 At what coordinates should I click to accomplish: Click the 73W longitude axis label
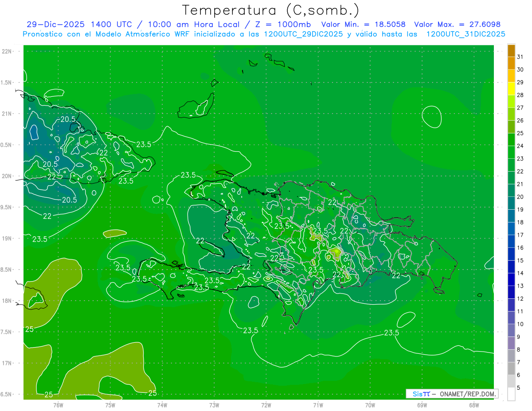tap(214, 405)
